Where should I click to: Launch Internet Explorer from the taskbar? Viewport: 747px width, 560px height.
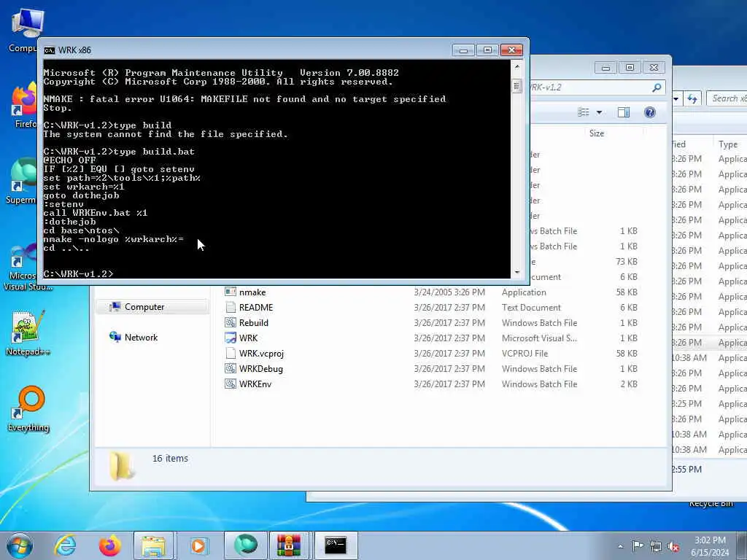point(65,545)
